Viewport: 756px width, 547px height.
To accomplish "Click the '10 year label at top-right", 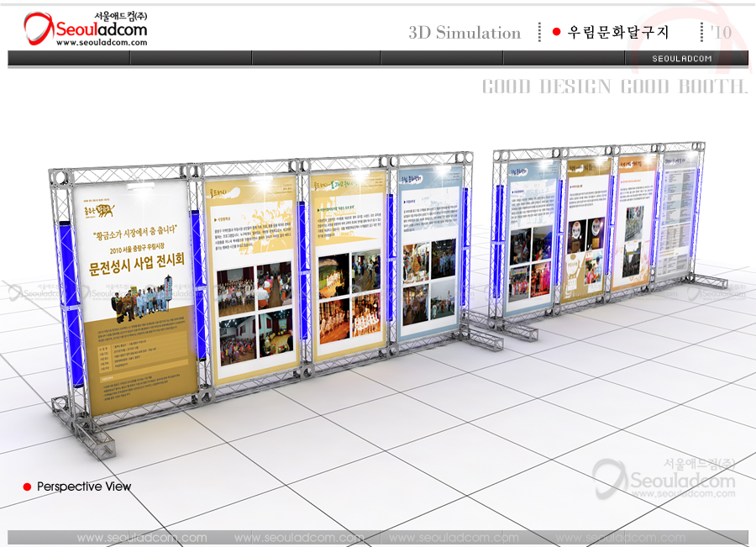I will point(721,33).
